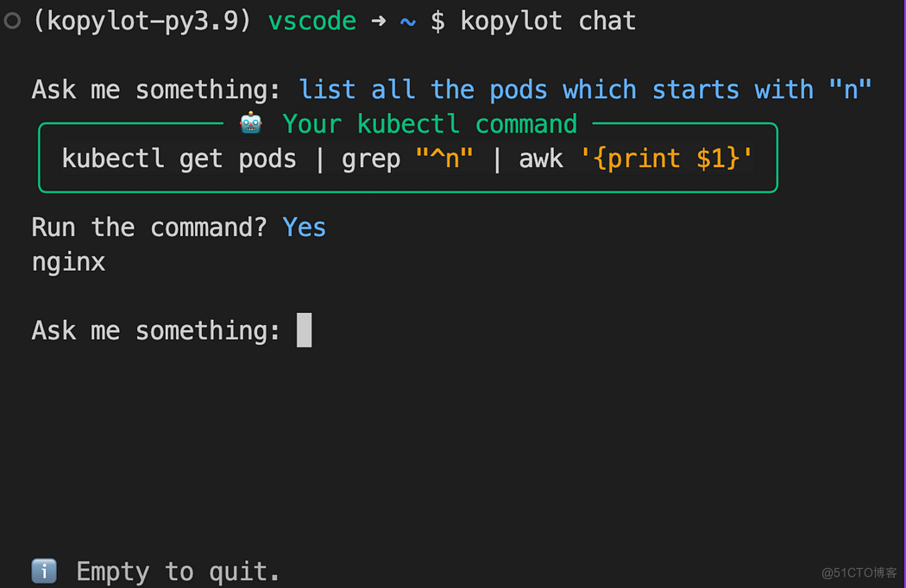906x588 pixels.
Task: Click the first 'Ask me something' label
Action: click(156, 91)
